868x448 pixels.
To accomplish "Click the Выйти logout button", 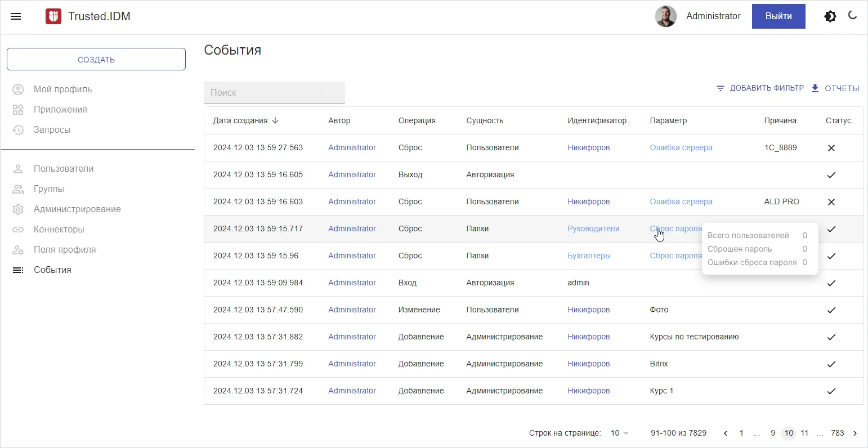I will (x=778, y=16).
